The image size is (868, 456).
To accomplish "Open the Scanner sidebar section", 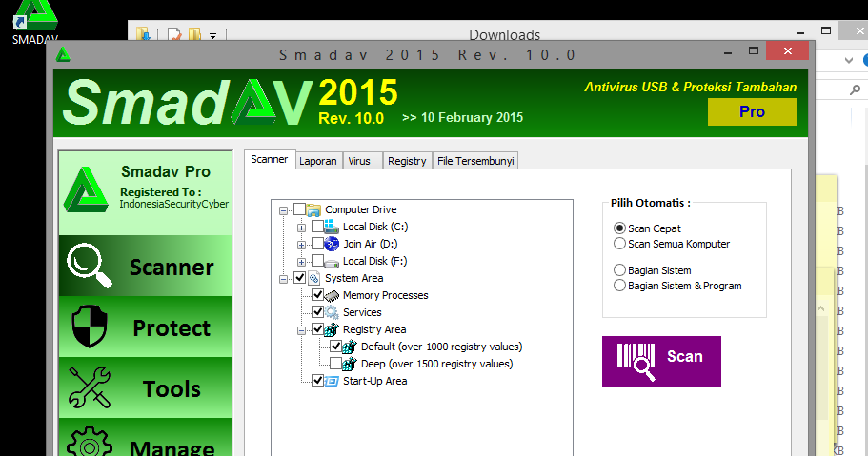I will click(146, 266).
